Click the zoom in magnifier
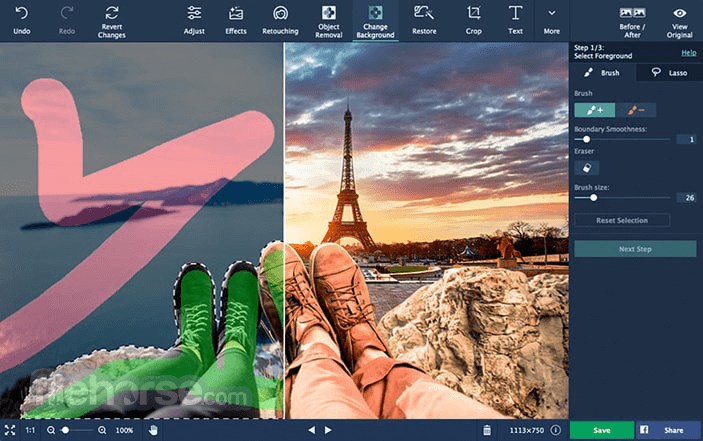 [x=102, y=430]
